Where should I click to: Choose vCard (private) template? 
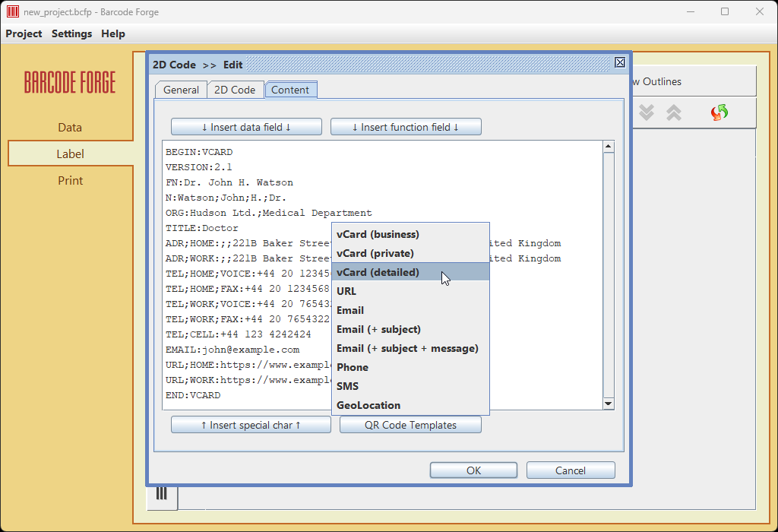(410, 253)
